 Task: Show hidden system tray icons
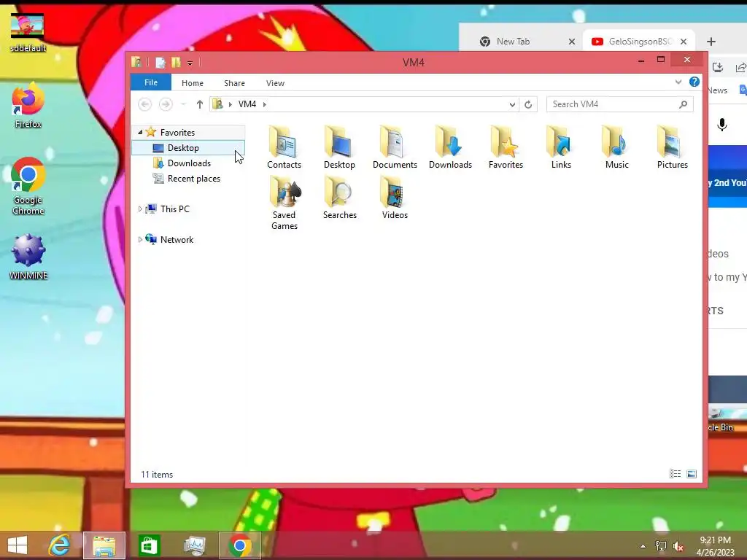(643, 546)
